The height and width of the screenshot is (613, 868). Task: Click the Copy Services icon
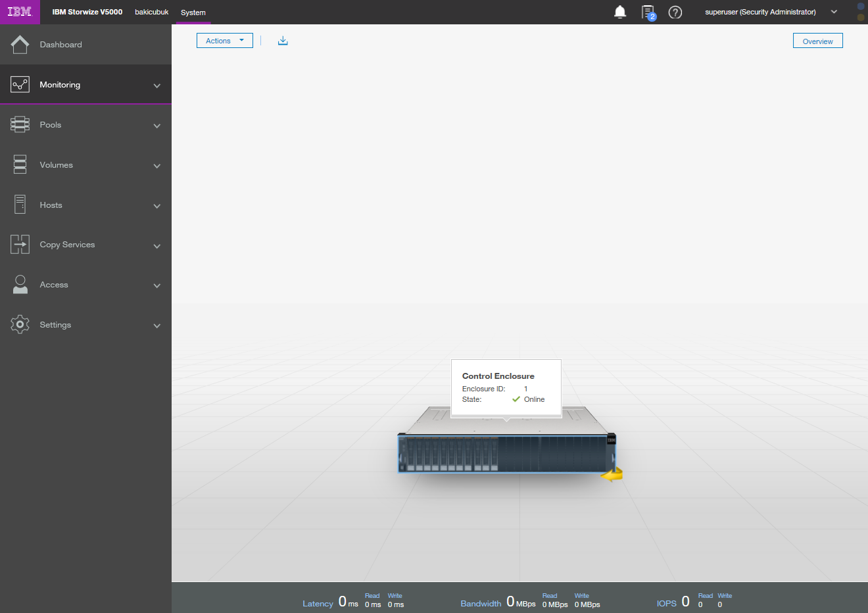pos(20,245)
